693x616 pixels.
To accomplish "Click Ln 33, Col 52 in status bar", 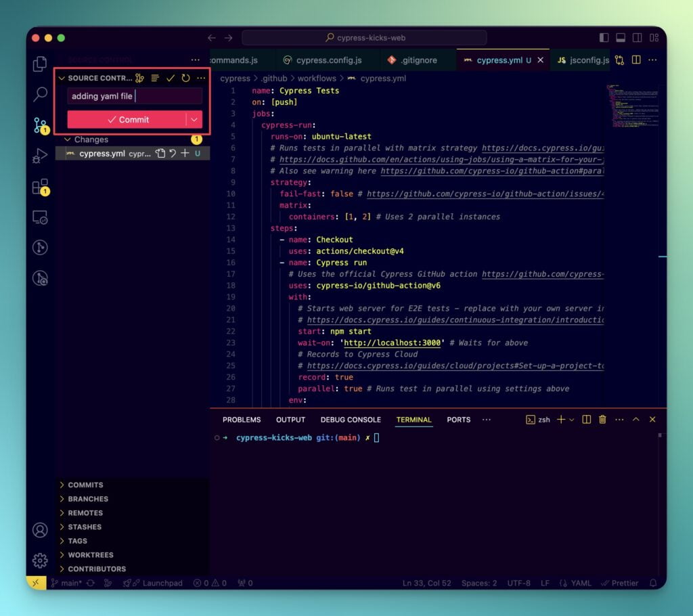I will [426, 583].
